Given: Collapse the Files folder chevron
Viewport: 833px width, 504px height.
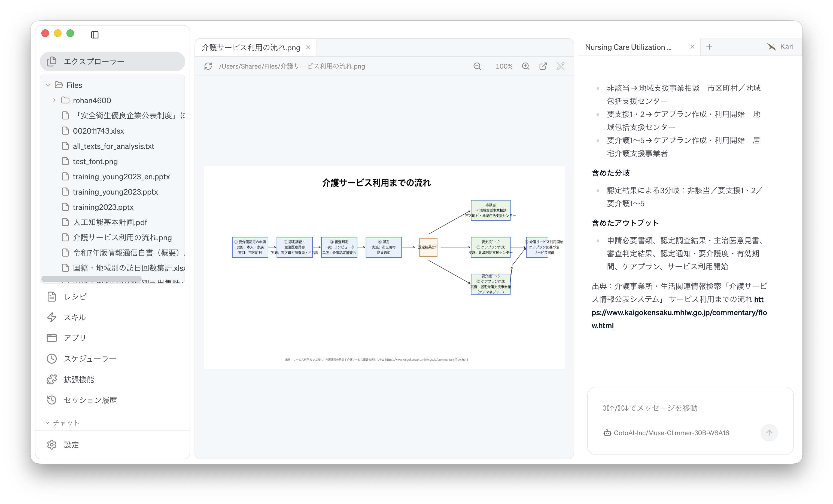Looking at the screenshot, I should pyautogui.click(x=48, y=85).
